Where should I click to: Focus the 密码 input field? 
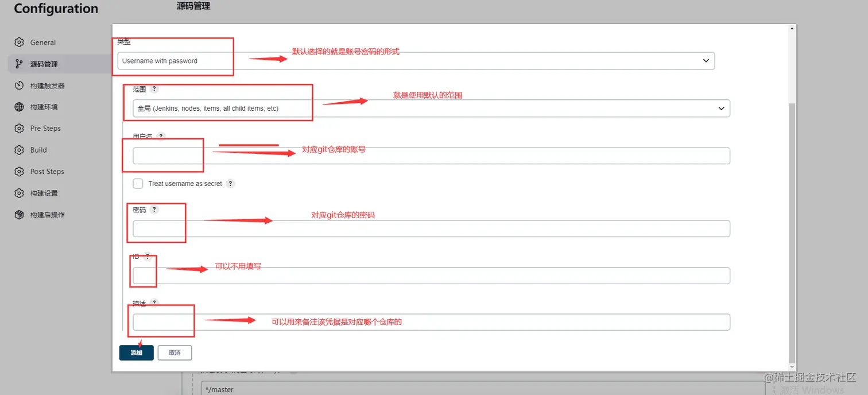click(431, 229)
